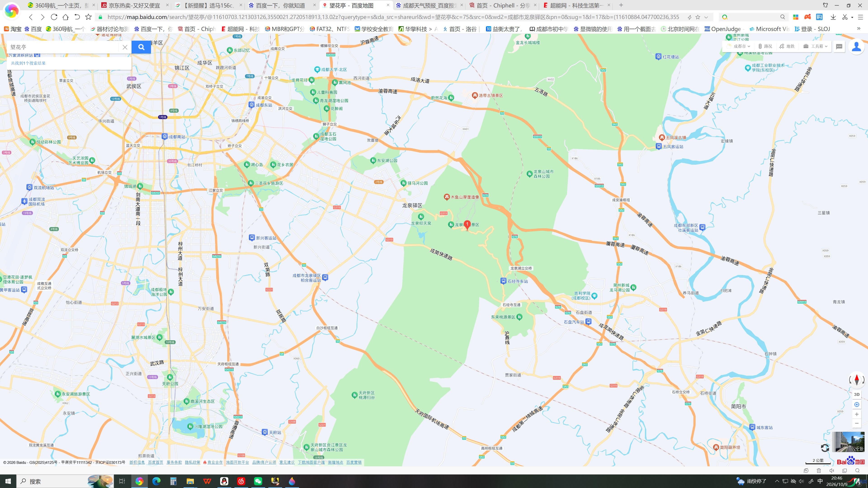Viewport: 868px width, 488px height.
Task: Click the 地图开放平台 footer link
Action: click(237, 462)
